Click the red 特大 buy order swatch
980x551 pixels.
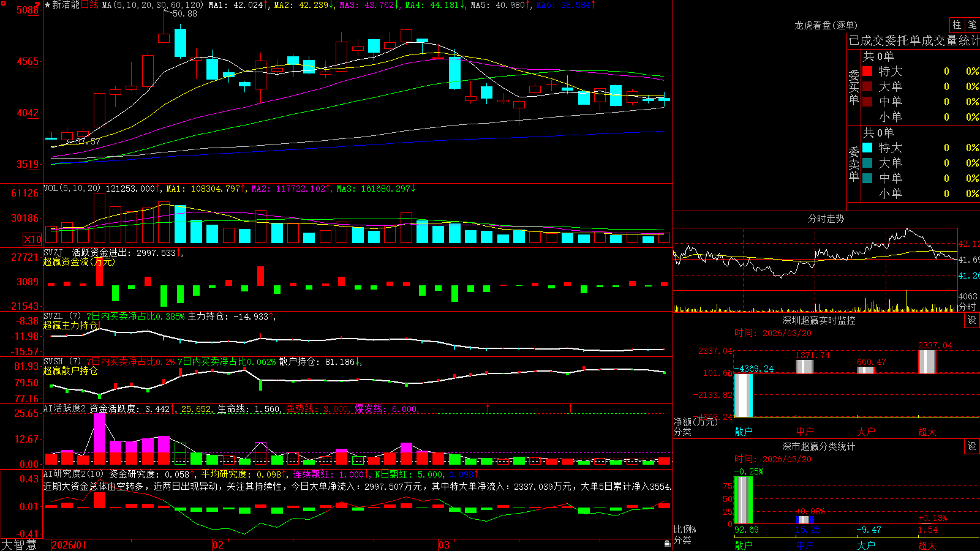[867, 71]
